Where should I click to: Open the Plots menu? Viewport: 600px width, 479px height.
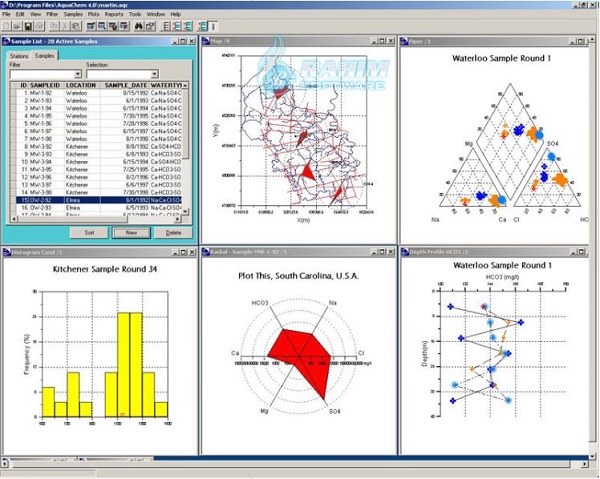[93, 14]
